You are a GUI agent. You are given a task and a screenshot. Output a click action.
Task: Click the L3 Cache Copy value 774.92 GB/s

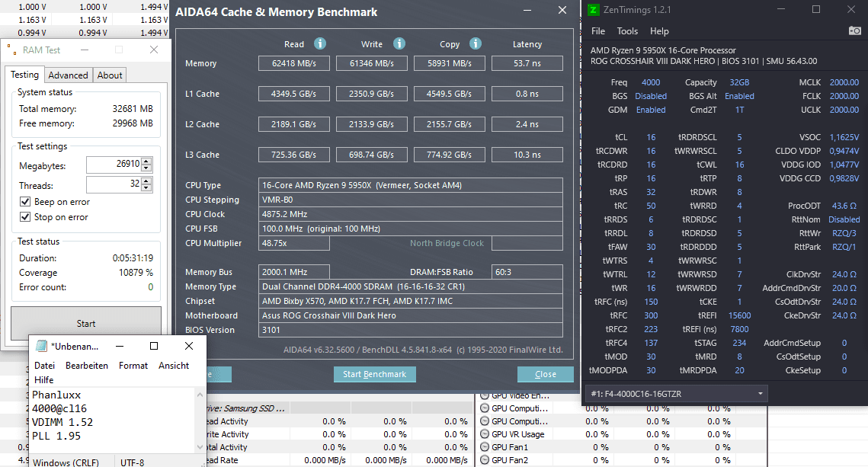(450, 155)
